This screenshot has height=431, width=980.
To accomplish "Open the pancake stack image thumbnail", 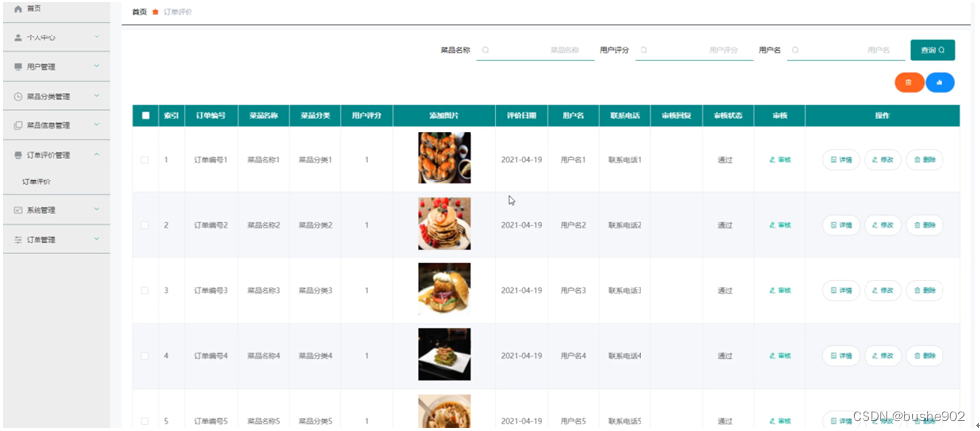I will 444,224.
